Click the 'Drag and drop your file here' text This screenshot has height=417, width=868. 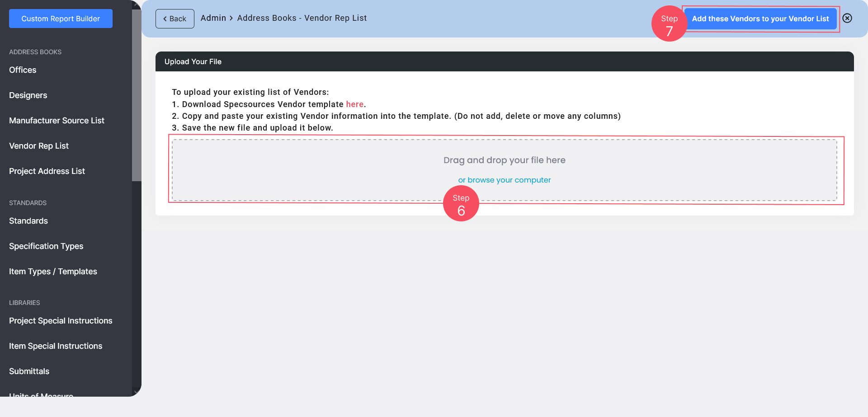click(x=505, y=160)
